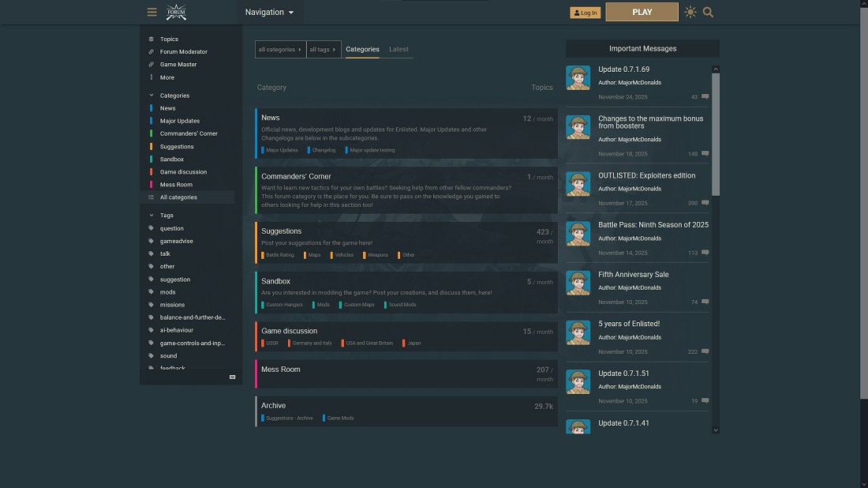
Task: Collapse the Categories section in sidebar
Action: pyautogui.click(x=152, y=96)
